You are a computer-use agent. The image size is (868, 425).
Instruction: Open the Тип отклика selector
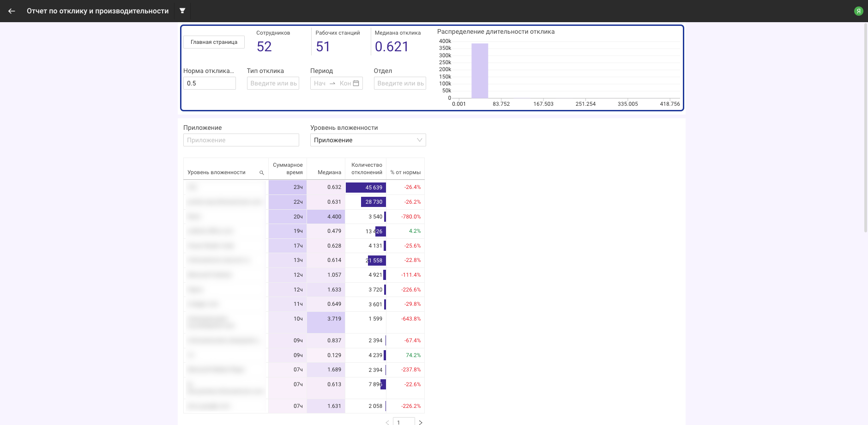coord(273,83)
